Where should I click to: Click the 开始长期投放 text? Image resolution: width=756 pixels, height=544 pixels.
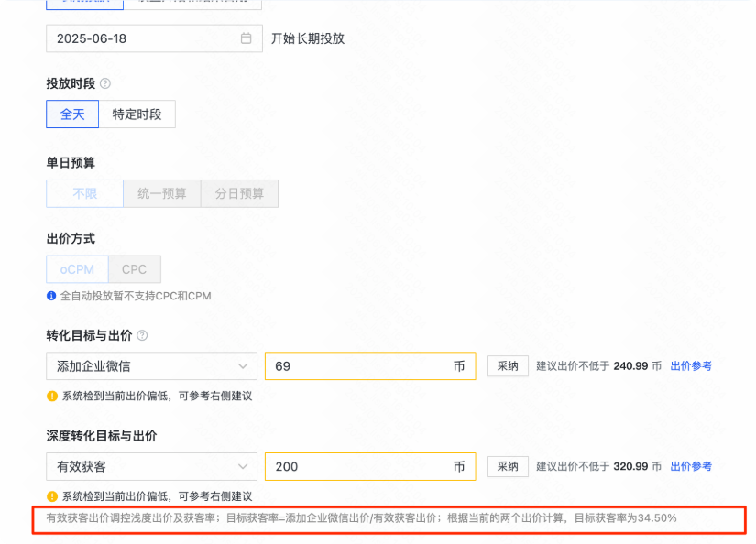click(308, 38)
